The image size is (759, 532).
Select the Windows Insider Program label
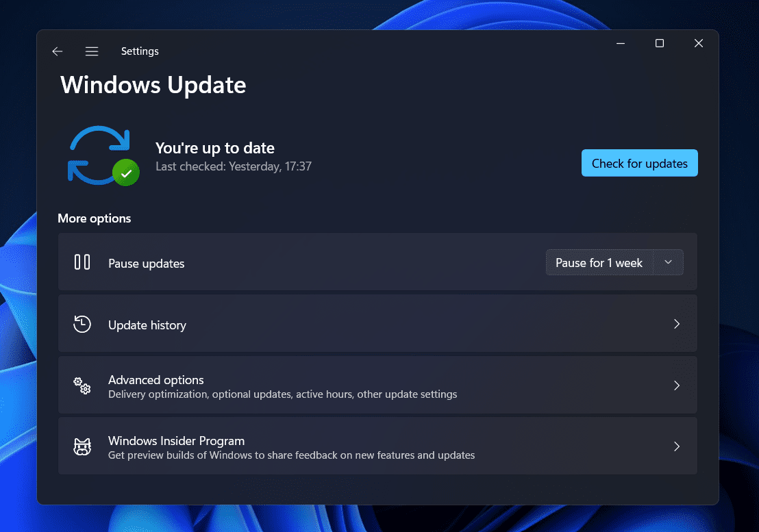tap(176, 441)
